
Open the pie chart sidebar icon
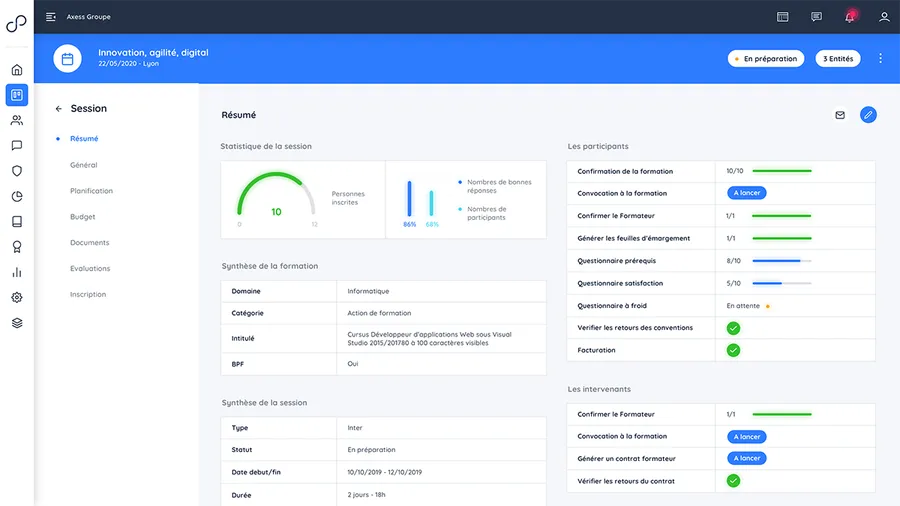[17, 196]
